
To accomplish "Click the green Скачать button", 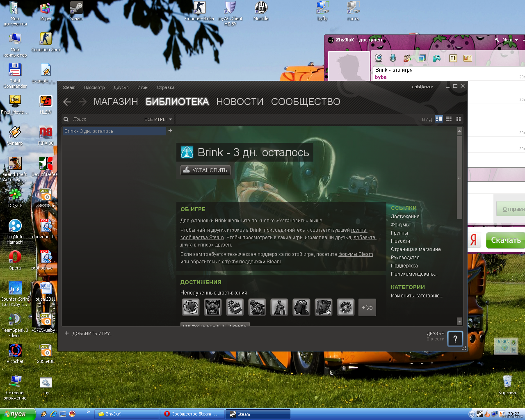I will tap(505, 240).
